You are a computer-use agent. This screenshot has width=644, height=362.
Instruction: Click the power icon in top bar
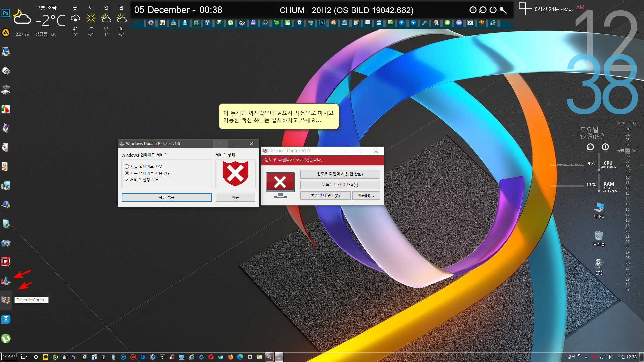[x=493, y=10]
